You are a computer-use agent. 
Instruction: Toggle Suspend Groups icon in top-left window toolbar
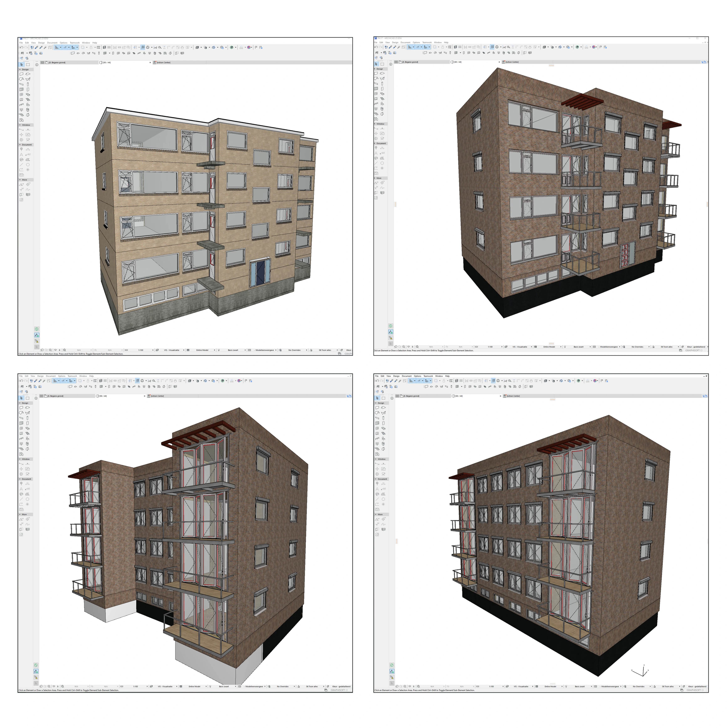143,47
